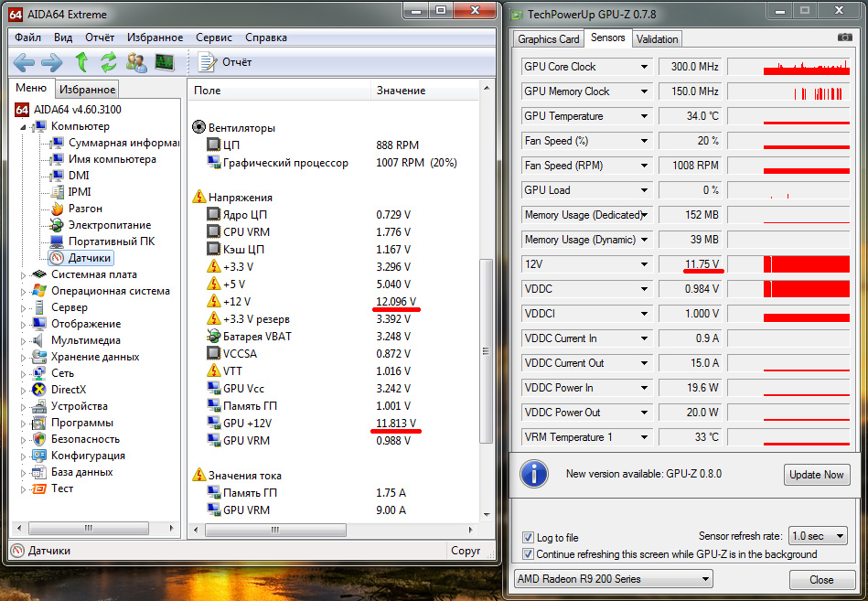Click the users icon in AIDA64 toolbar
This screenshot has width=868, height=601.
pos(136,62)
